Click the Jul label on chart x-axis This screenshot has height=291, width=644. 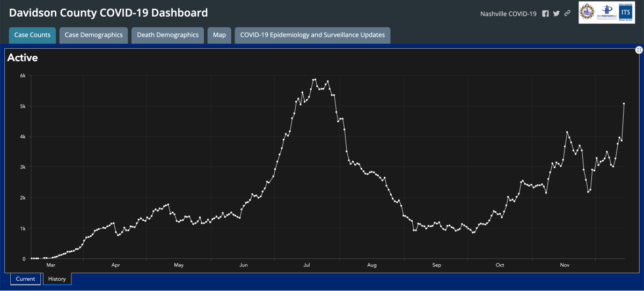pos(307,265)
